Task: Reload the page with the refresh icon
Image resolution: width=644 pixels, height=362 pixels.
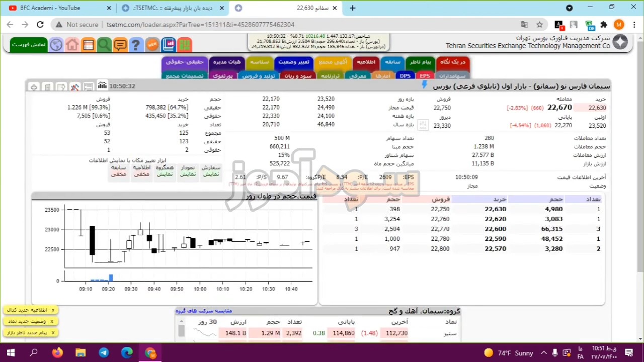Action: 40,24
